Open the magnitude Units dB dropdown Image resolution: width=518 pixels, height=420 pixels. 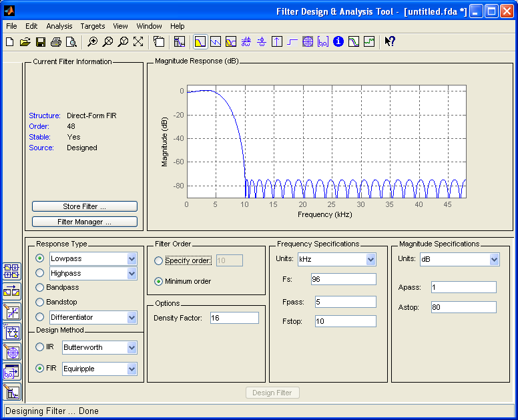[494, 259]
